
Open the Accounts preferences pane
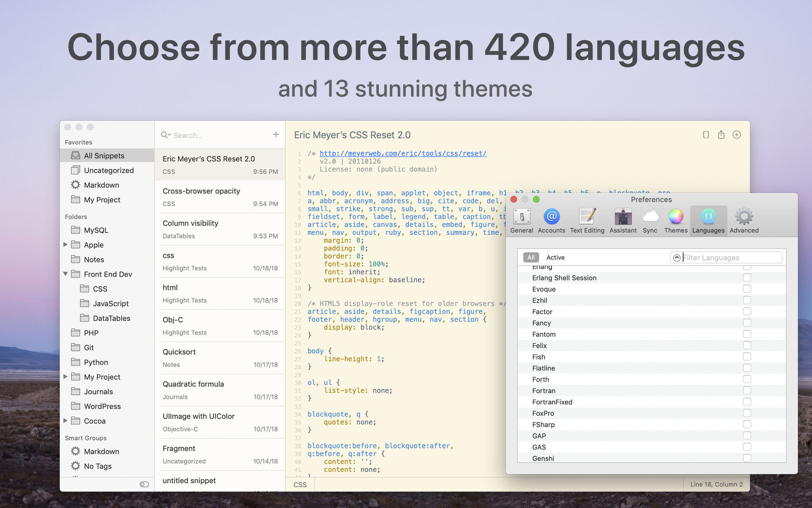point(551,219)
